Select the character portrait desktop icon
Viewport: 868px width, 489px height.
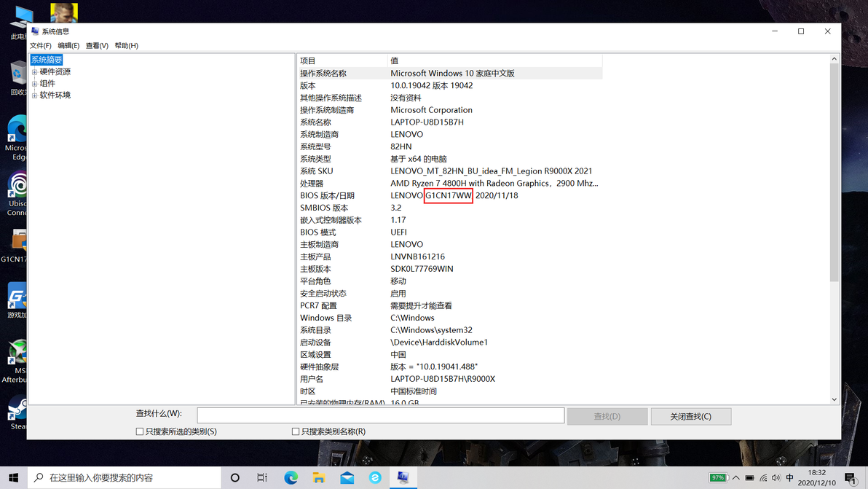[64, 12]
